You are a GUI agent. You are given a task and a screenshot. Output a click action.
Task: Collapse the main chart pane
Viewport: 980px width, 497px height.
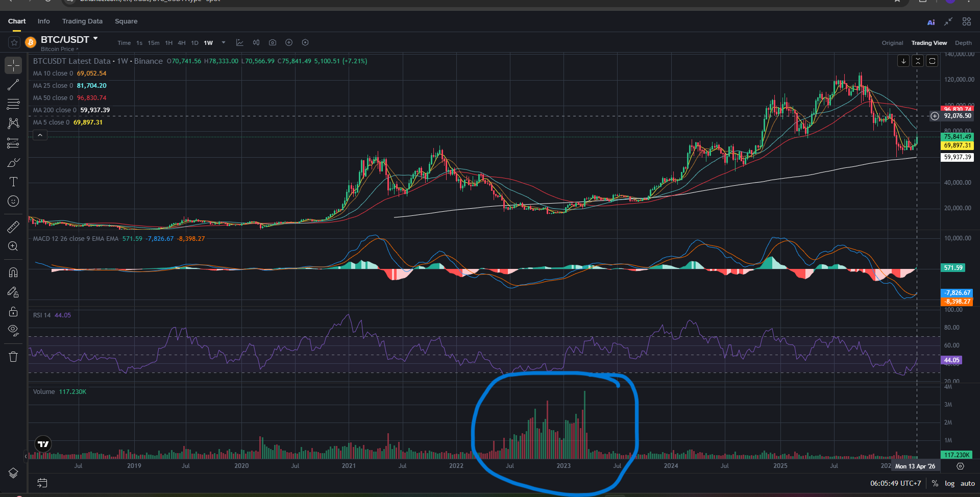(x=918, y=61)
